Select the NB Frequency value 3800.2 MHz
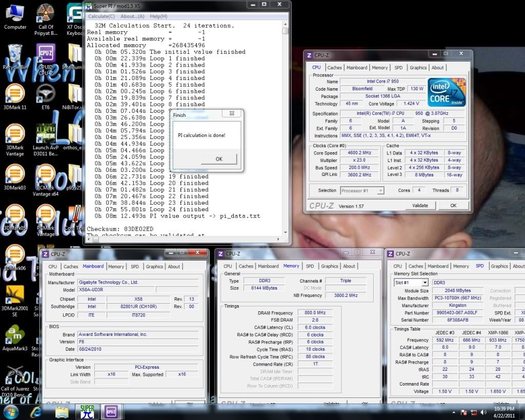The height and width of the screenshot is (420, 525). click(346, 295)
